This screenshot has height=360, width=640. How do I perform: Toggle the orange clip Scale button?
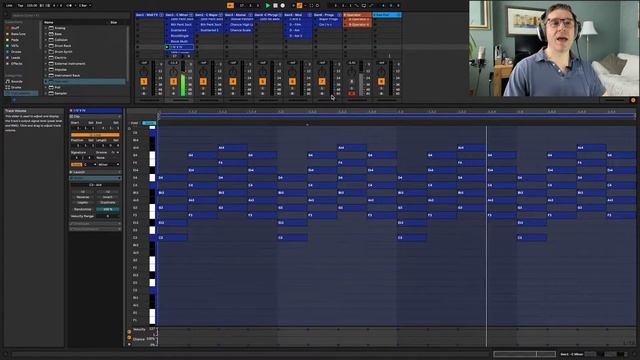coord(76,164)
